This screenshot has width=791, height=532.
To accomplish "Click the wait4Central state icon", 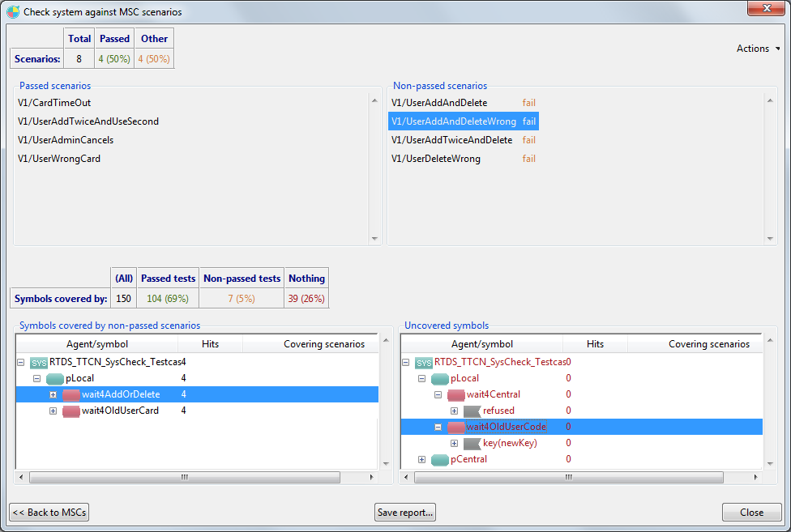I will pos(456,395).
